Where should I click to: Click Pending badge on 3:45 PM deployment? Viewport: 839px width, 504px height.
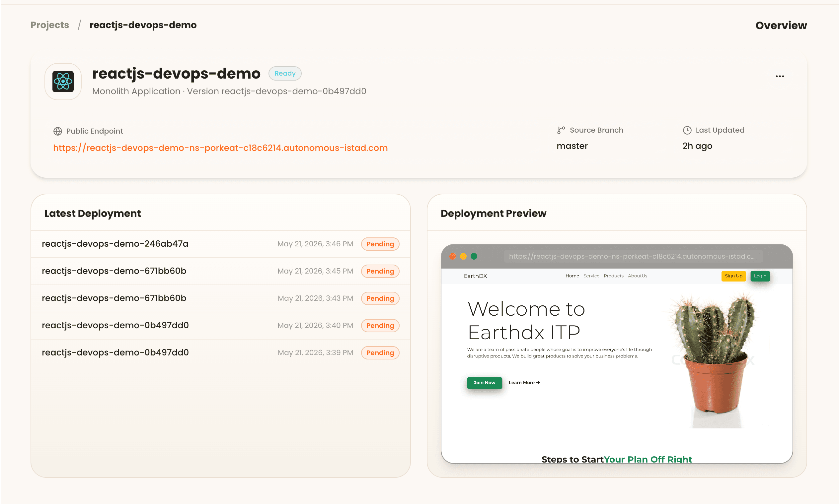point(380,271)
